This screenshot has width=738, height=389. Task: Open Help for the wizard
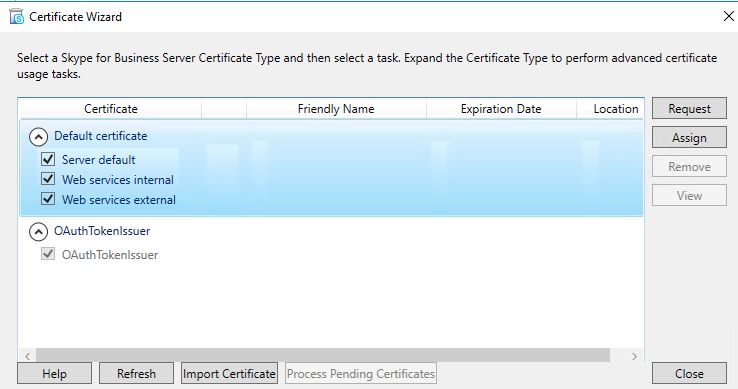click(x=55, y=373)
